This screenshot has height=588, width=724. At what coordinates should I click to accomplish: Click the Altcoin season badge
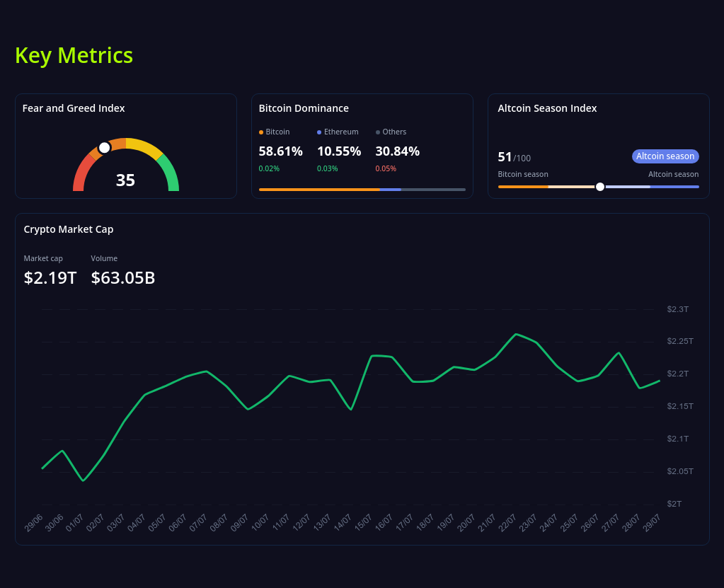[665, 156]
